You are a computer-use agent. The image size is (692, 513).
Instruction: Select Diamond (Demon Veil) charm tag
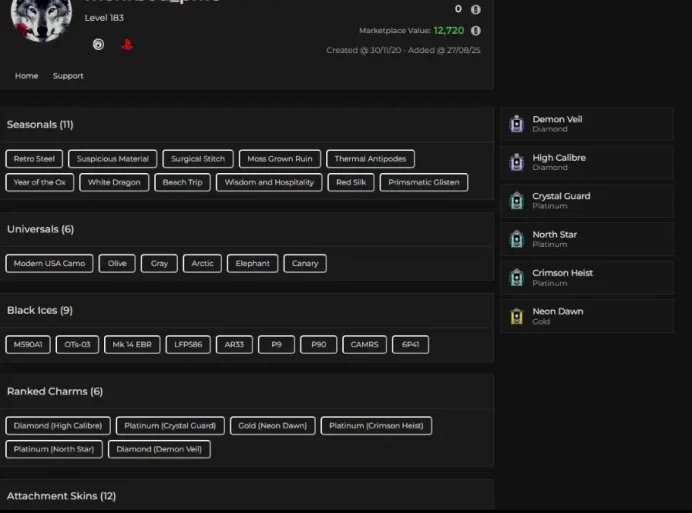159,449
